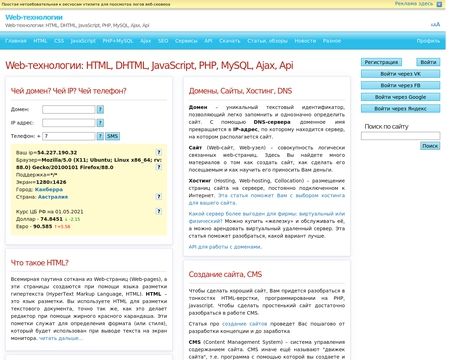Open the Сервисы menu
Screen dimensions: 450x360
[186, 41]
